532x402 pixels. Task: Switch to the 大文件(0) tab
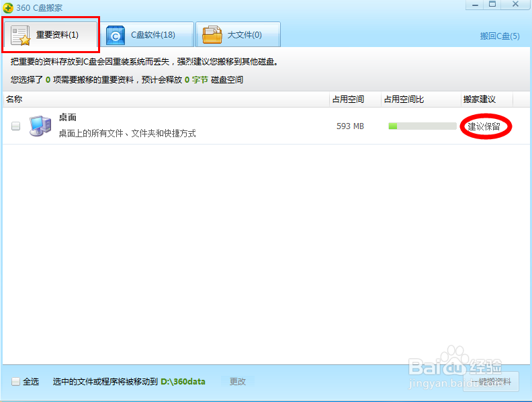(238, 35)
